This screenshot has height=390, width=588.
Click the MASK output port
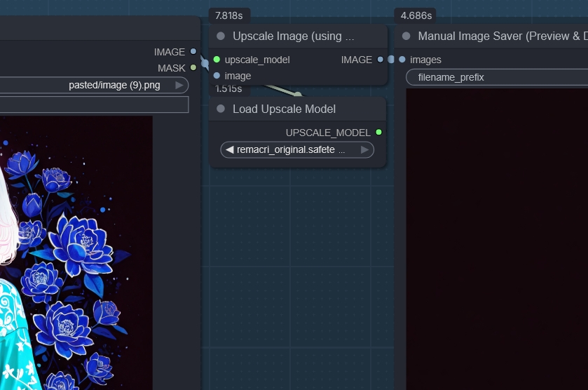[193, 68]
